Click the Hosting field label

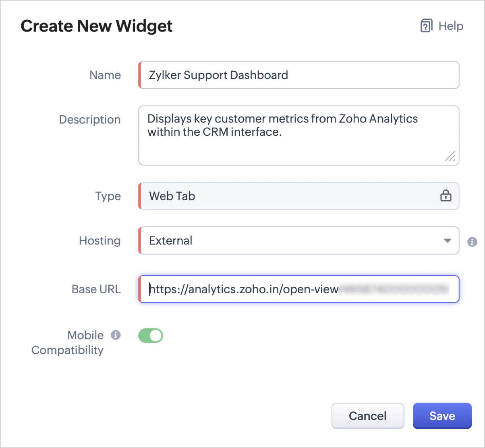click(99, 241)
